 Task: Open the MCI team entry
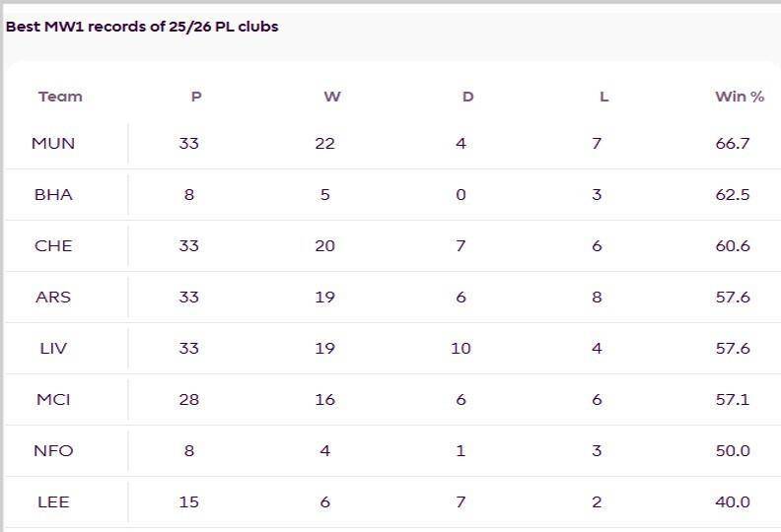(53, 400)
